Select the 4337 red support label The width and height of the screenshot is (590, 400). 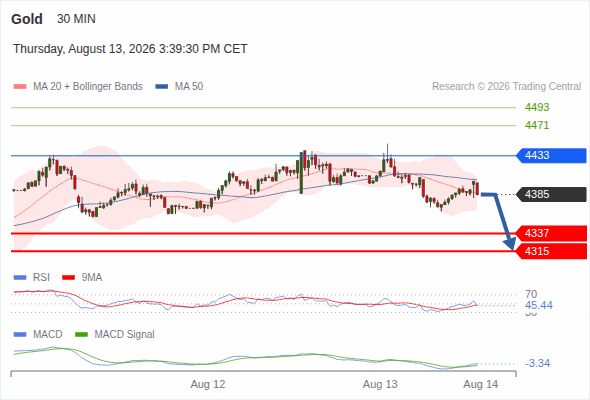point(551,233)
